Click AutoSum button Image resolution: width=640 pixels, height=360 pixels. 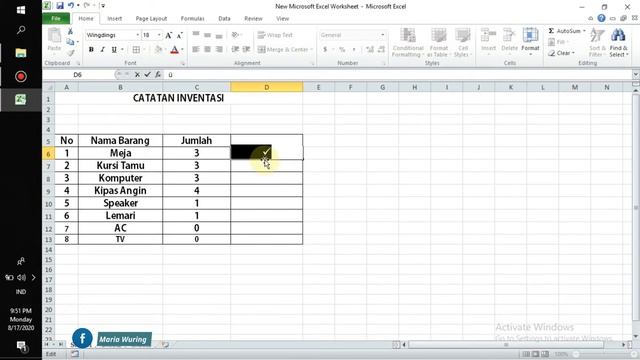click(567, 31)
